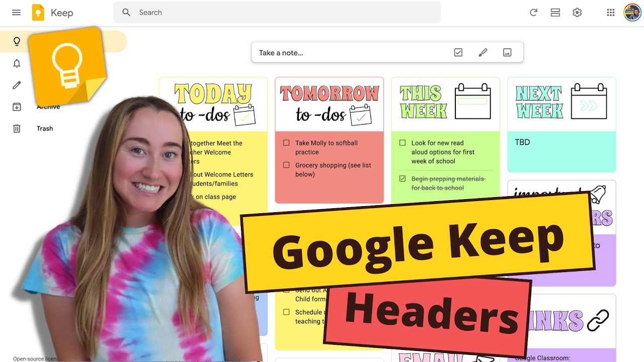
Task: Open the account profile avatar
Action: pos(632,13)
